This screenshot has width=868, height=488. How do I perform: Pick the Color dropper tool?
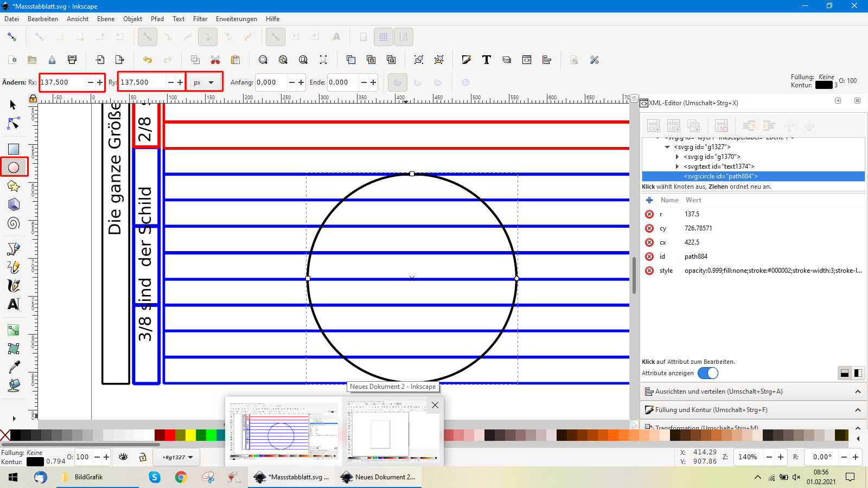coord(14,367)
